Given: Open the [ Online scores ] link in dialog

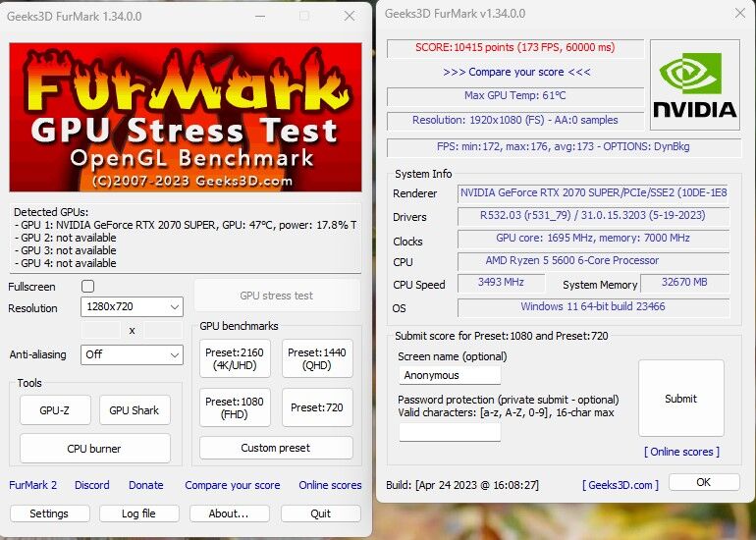Looking at the screenshot, I should (x=681, y=452).
